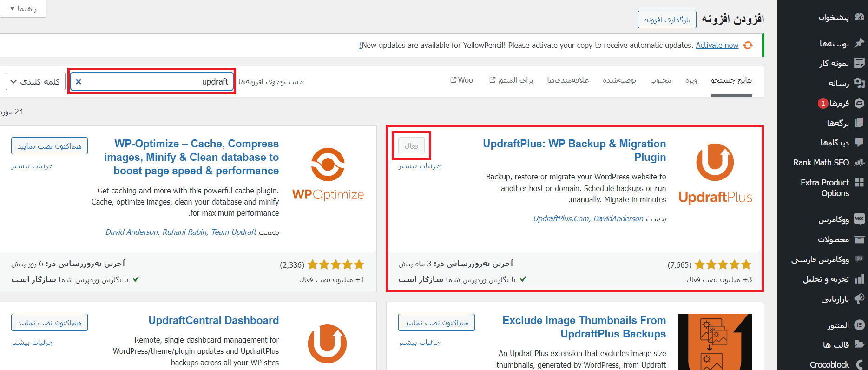This screenshot has height=370, width=868.
Task: Open the Comments (دیدگاه‌ها) bubble icon
Action: click(859, 142)
